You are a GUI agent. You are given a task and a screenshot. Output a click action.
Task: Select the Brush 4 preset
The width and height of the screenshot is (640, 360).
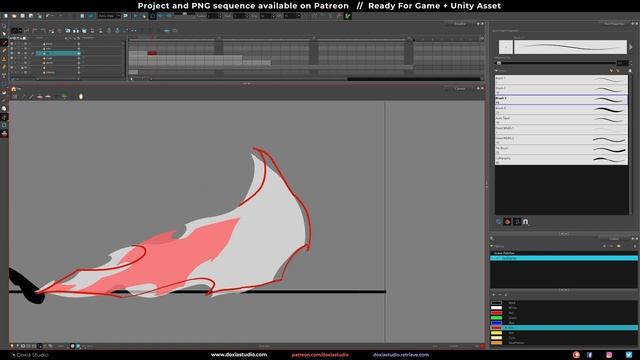(561, 110)
